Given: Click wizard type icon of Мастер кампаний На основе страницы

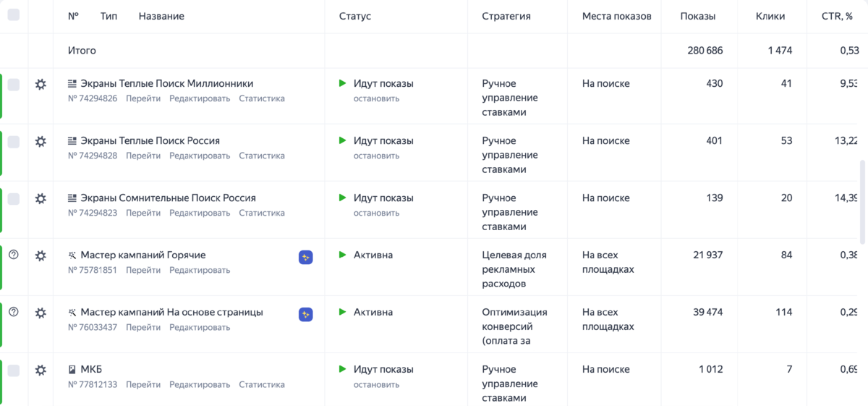Looking at the screenshot, I should click(x=72, y=313).
